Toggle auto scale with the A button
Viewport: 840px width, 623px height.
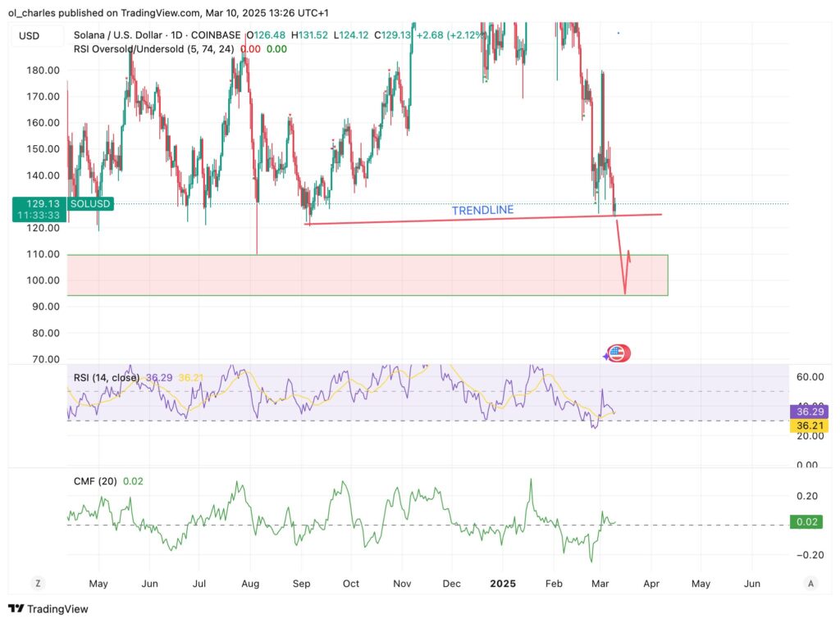[x=810, y=584]
